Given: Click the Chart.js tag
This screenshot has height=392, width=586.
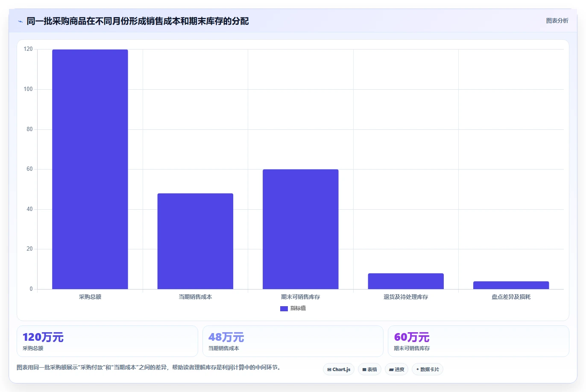Looking at the screenshot, I should coord(339,369).
